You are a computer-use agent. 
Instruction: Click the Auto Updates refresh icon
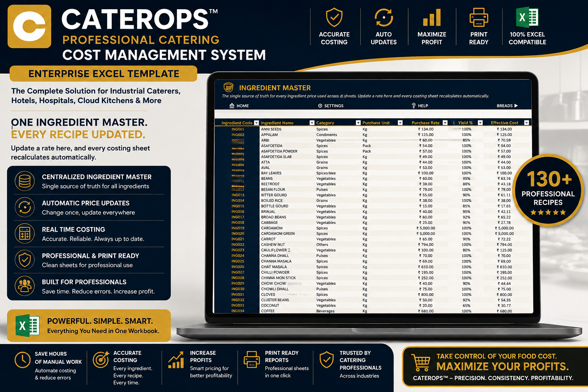tap(384, 18)
